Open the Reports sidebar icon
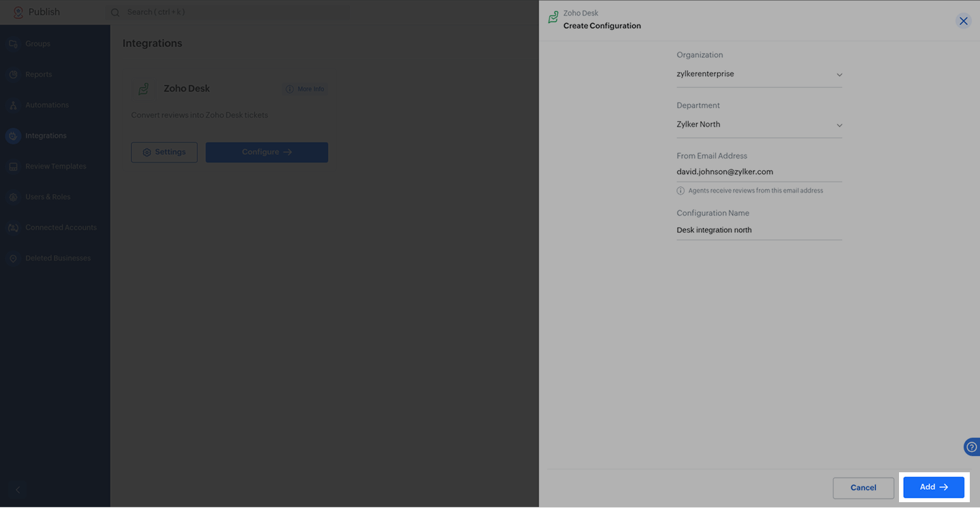The image size is (980, 509). [x=13, y=74]
